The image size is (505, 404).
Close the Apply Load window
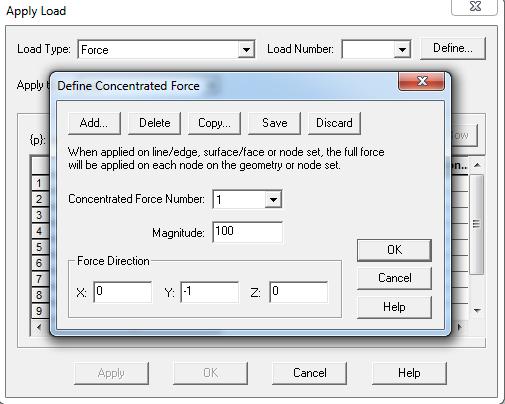475,7
